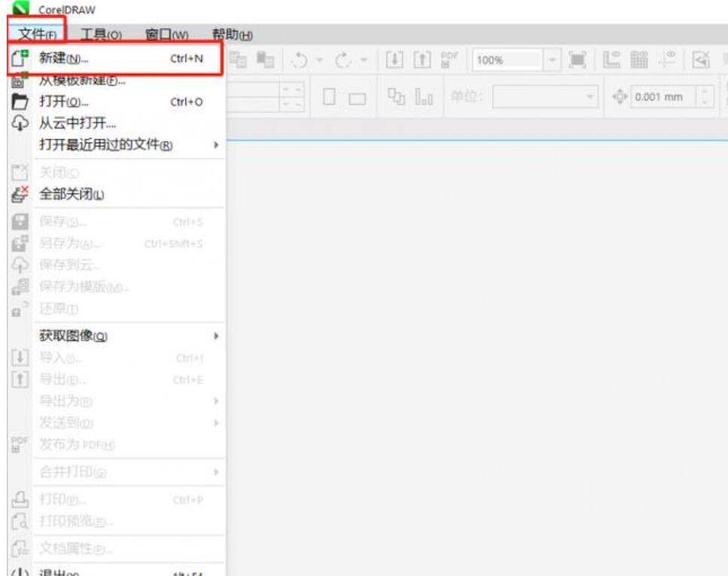Toggle the guidelines display icon
Image resolution: width=728 pixels, height=576 pixels.
tap(667, 59)
